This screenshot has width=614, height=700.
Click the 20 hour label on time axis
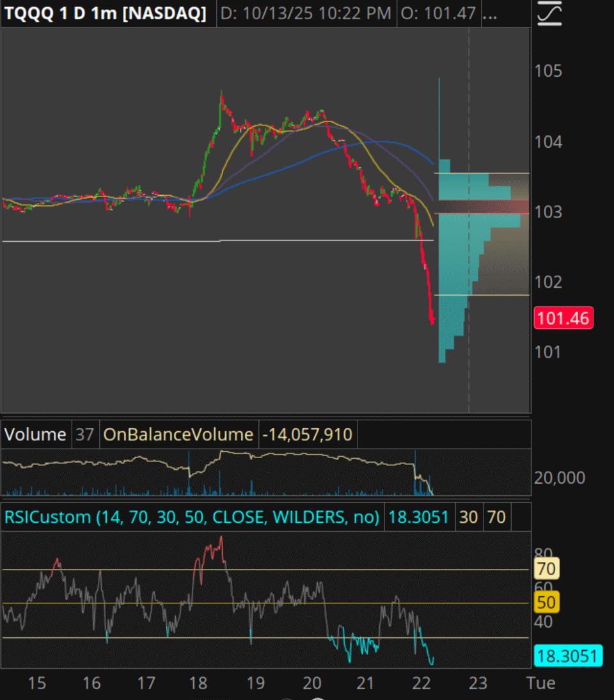pyautogui.click(x=312, y=683)
